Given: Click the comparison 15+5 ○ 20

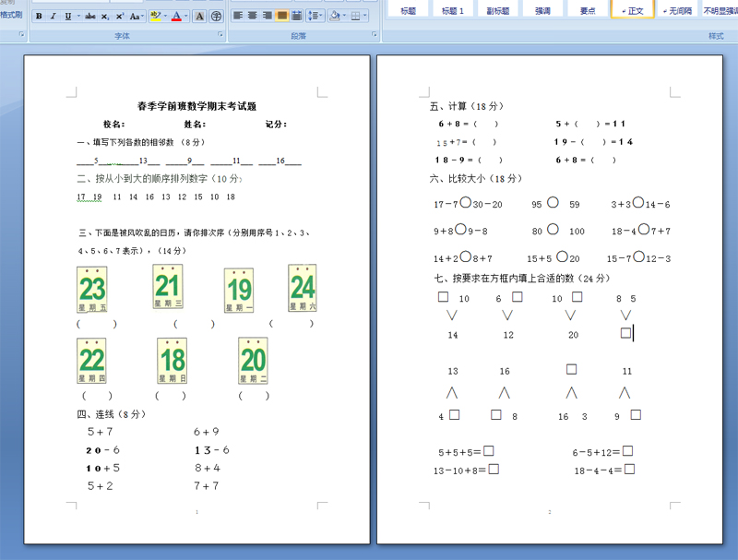Looking at the screenshot, I should [x=553, y=257].
